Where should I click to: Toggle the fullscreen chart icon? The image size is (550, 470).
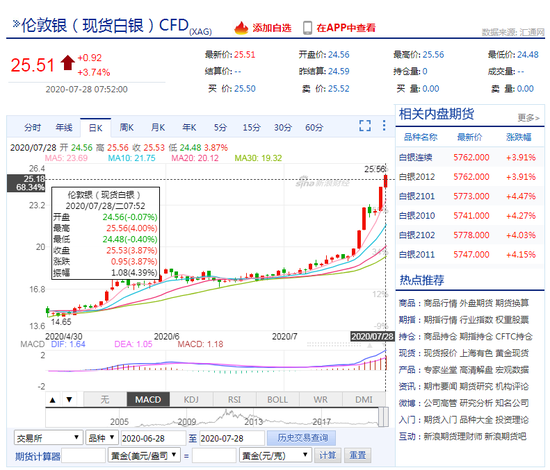point(365,126)
